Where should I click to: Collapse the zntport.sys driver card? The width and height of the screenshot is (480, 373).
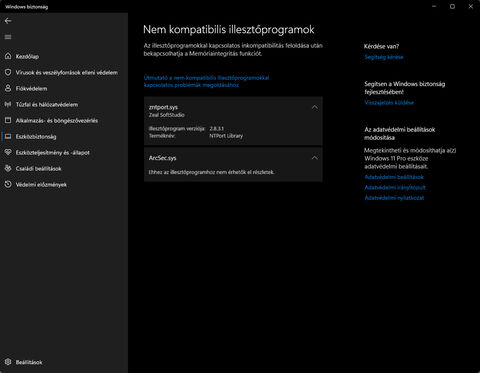coord(314,107)
